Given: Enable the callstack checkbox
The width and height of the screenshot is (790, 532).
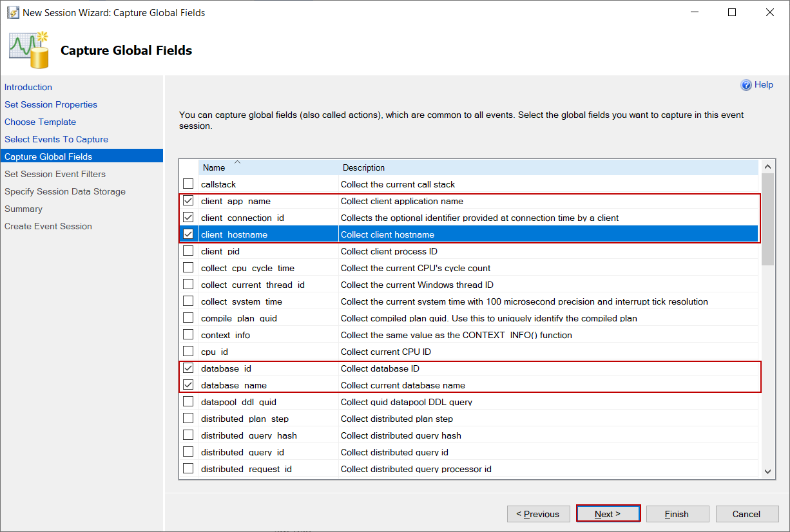Looking at the screenshot, I should (188, 184).
